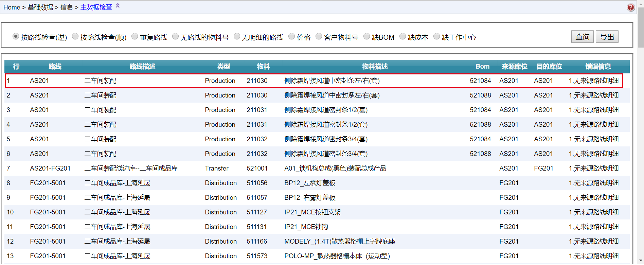Viewport: 644px width, 265px height.
Task: Click material 211032 in row 5
Action: [x=257, y=139]
